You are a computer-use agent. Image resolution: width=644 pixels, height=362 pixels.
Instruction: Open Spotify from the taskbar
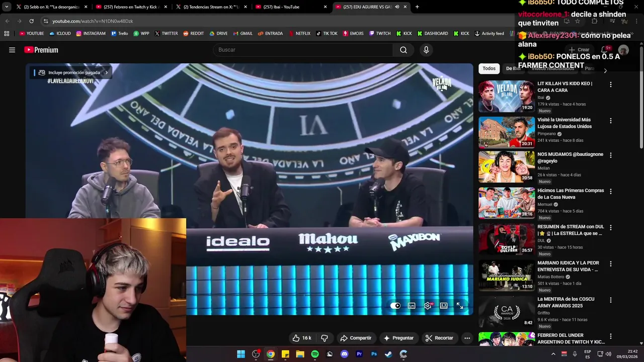pos(315,354)
